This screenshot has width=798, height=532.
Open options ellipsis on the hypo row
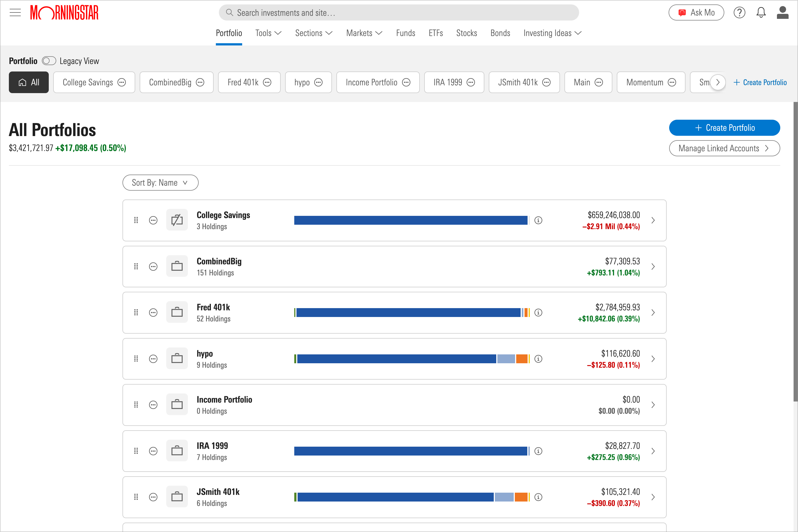(x=153, y=359)
